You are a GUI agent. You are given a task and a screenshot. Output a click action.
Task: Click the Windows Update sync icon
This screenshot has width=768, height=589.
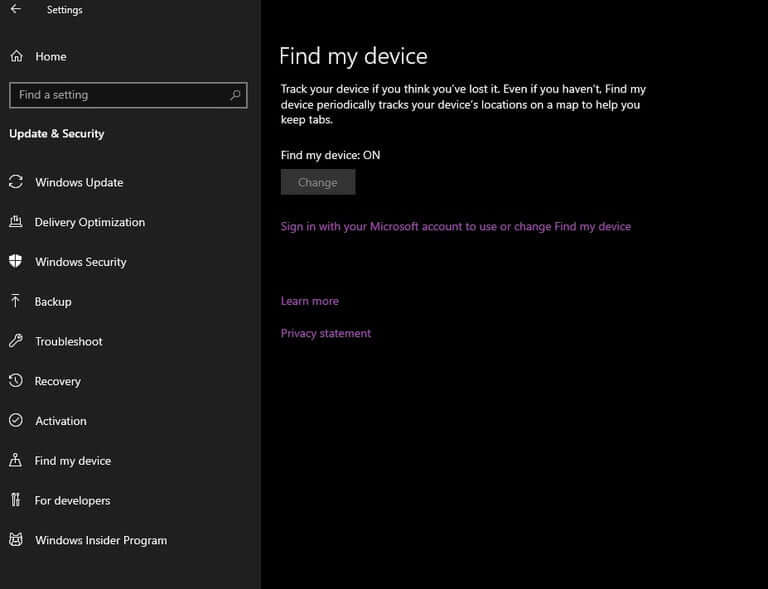16,182
